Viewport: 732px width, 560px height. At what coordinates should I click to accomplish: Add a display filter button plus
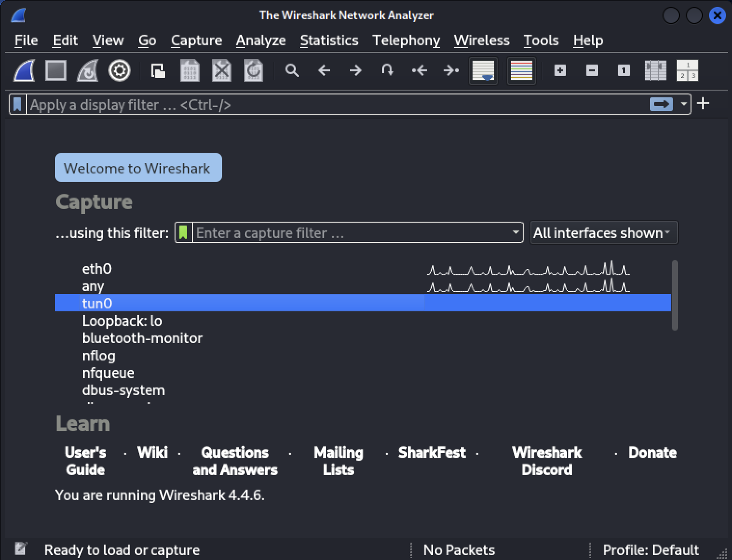click(x=703, y=104)
